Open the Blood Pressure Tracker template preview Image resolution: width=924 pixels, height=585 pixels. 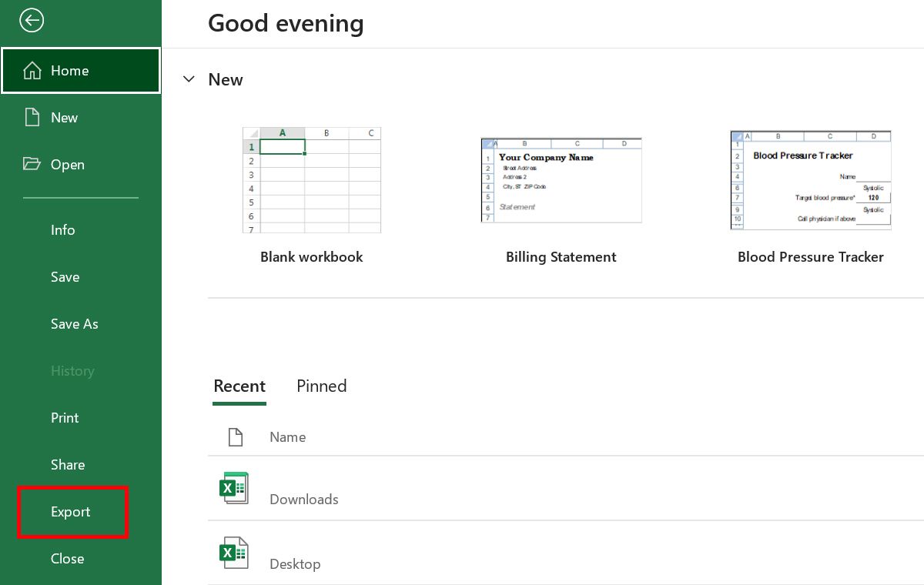coord(810,179)
